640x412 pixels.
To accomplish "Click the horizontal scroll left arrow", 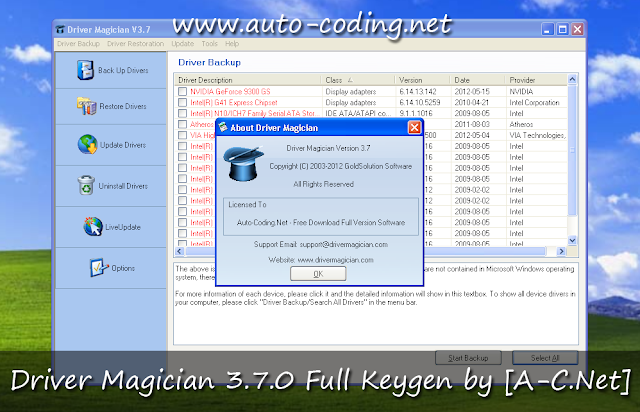I will pyautogui.click(x=180, y=251).
